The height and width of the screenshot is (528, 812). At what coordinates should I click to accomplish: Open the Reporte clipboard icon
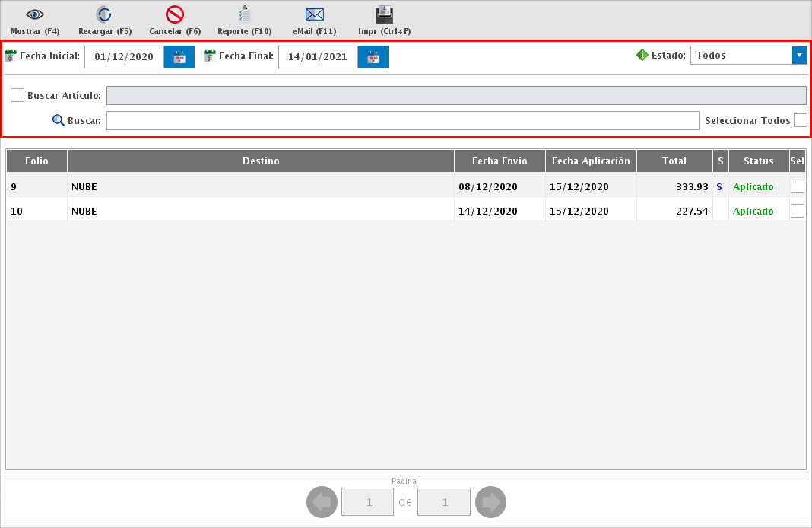(x=244, y=14)
